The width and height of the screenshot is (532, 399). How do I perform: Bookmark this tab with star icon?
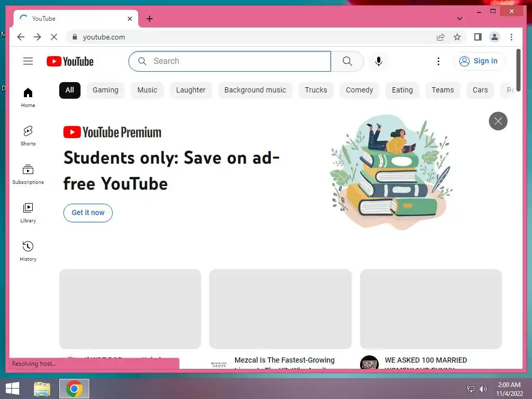[x=457, y=37]
